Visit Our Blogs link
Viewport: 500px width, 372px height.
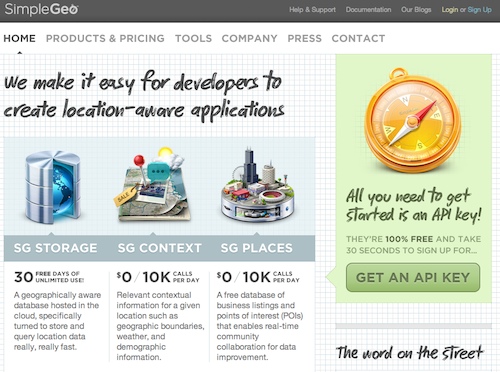[x=416, y=10]
